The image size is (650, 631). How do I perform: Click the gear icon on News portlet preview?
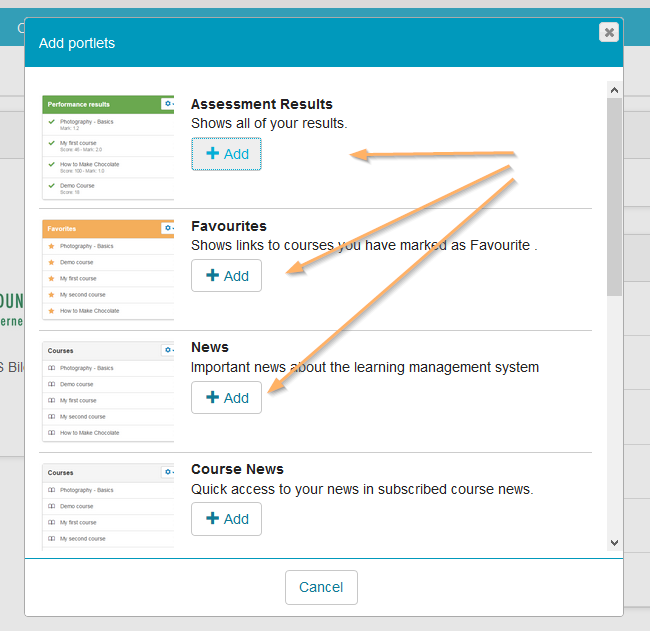click(x=167, y=351)
